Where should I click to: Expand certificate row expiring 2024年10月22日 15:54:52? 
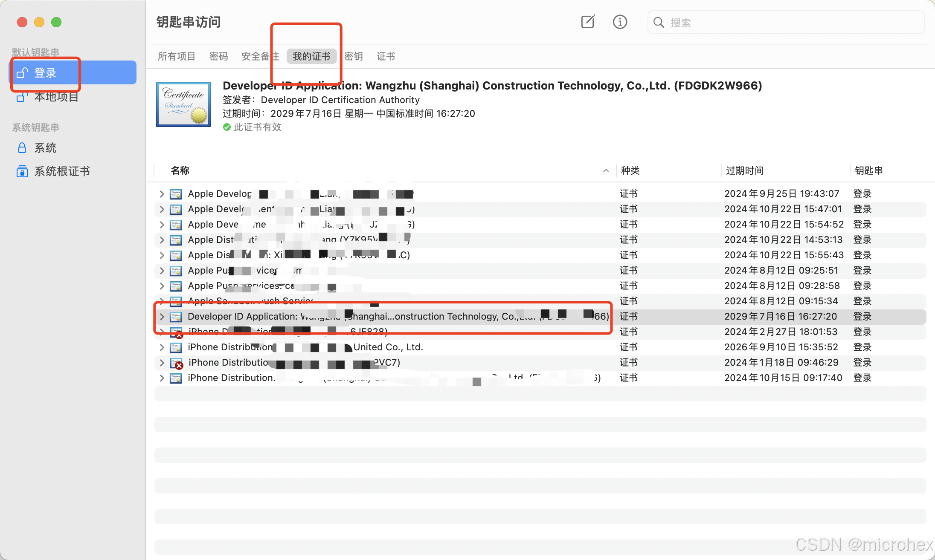coord(162,225)
